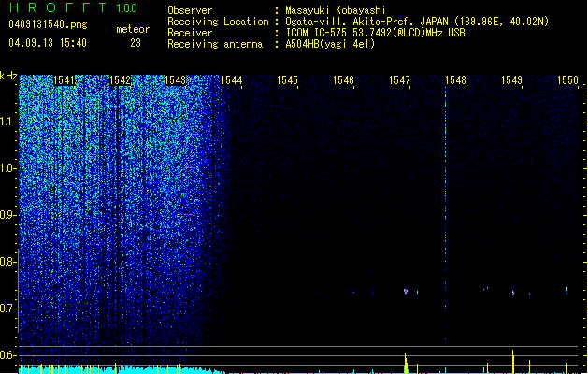Click the 1.1 frequency axis label
Viewport: 588px width, 374px height.
(x=7, y=122)
